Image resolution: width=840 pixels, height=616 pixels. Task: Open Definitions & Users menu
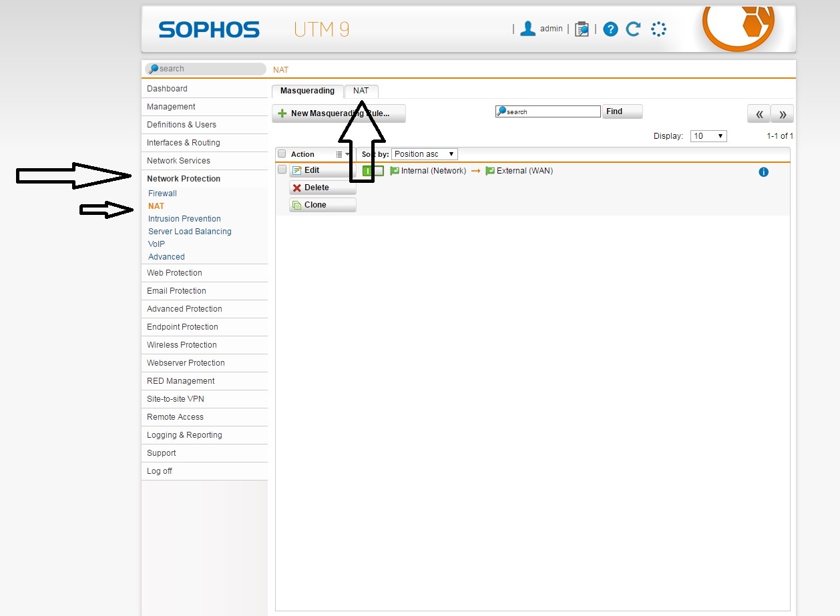204,125
